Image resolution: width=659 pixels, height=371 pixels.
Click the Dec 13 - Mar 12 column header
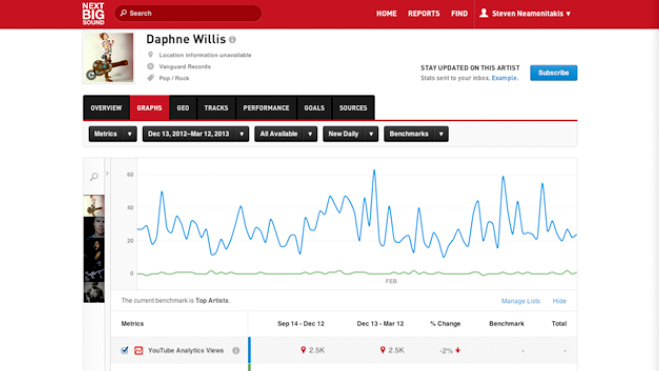[380, 324]
